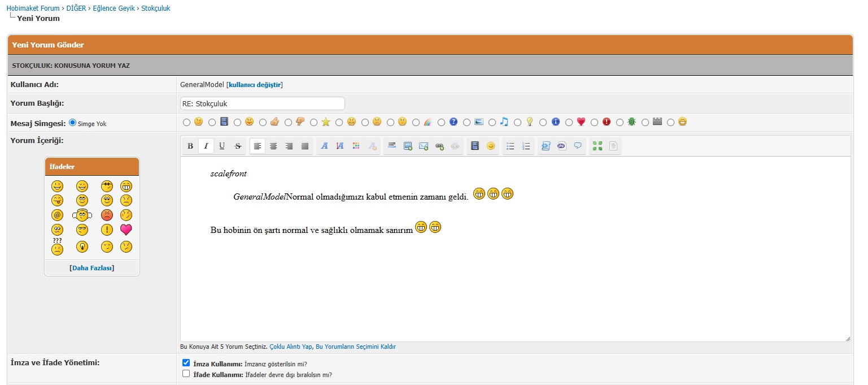
Task: Insert the lightbulb smiley from İfadeler
Action: point(82,246)
